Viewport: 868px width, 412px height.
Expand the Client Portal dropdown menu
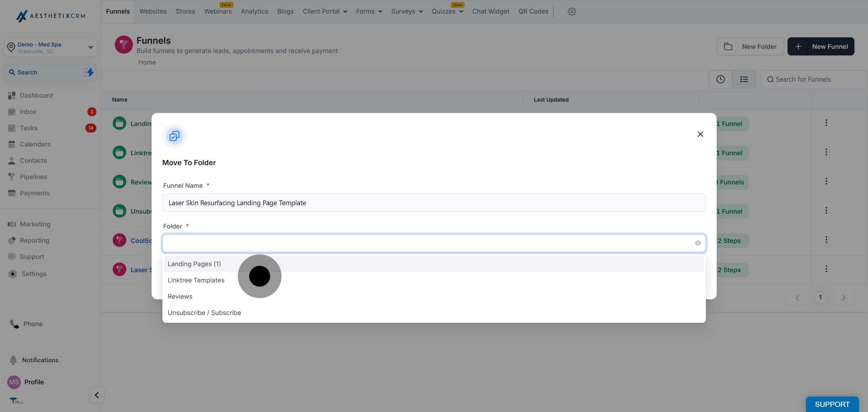tap(325, 11)
